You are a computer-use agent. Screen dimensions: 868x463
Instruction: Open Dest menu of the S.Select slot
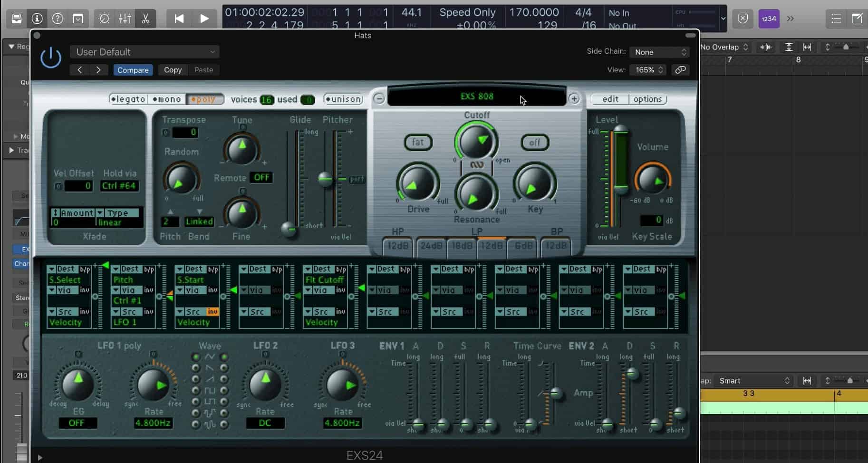click(x=66, y=269)
